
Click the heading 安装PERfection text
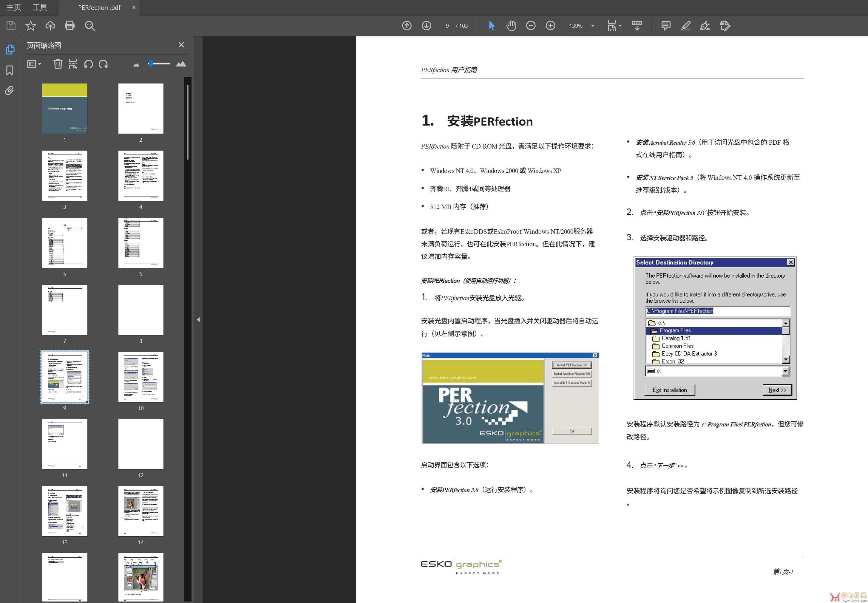click(490, 121)
